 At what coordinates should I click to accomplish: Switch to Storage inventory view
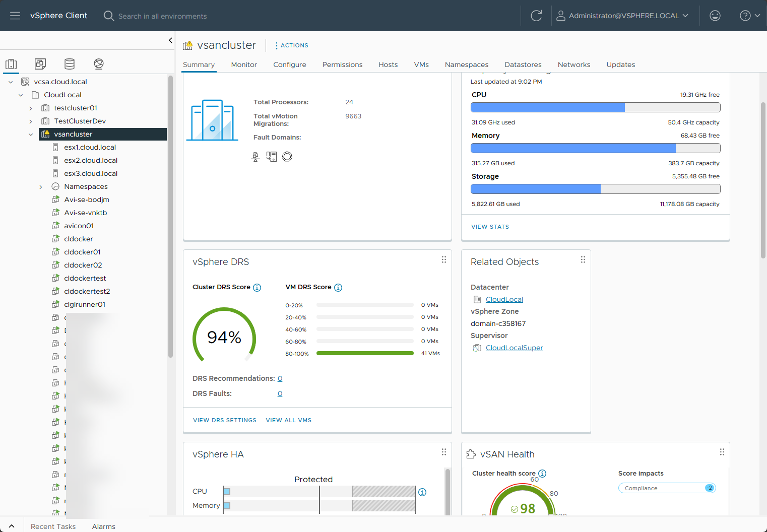70,64
